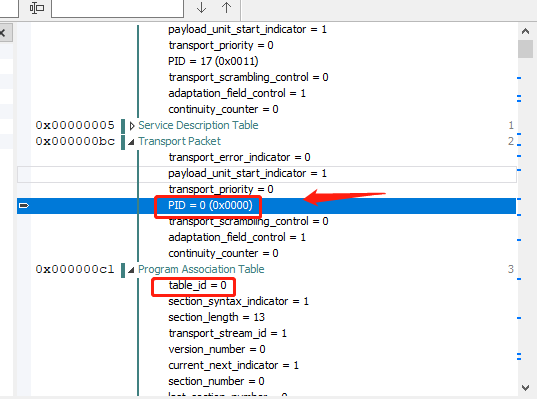Screen dimensions: 537x399
Task: Select the transport_error_indicator = 0 line
Action: tap(239, 157)
